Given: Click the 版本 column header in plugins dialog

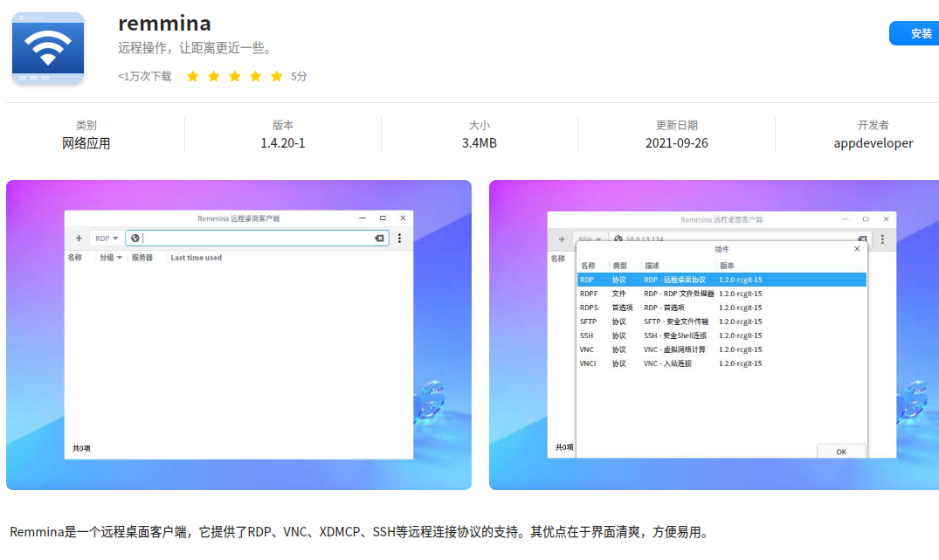Looking at the screenshot, I should [x=727, y=266].
